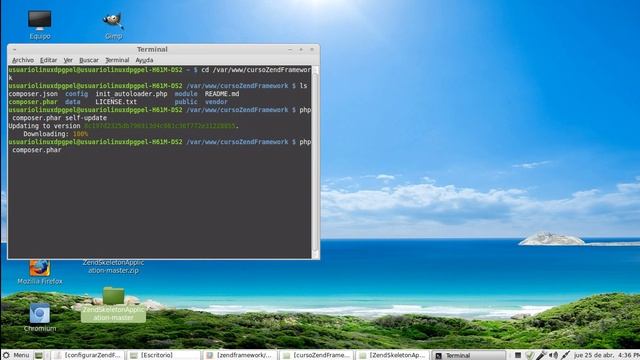Click README.md in the terminal output
Screen dimensions: 640x360
tap(222, 94)
